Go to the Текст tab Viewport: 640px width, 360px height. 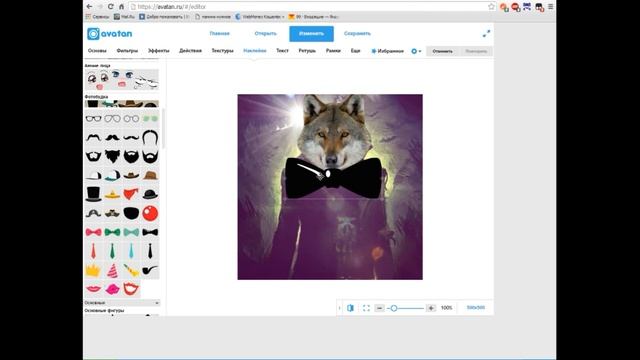(282, 51)
